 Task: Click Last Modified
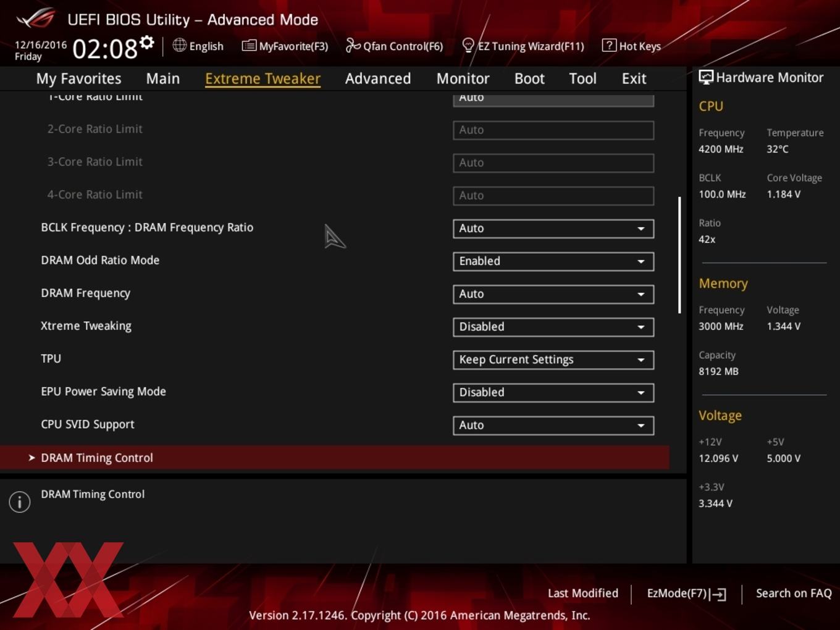[x=583, y=593]
